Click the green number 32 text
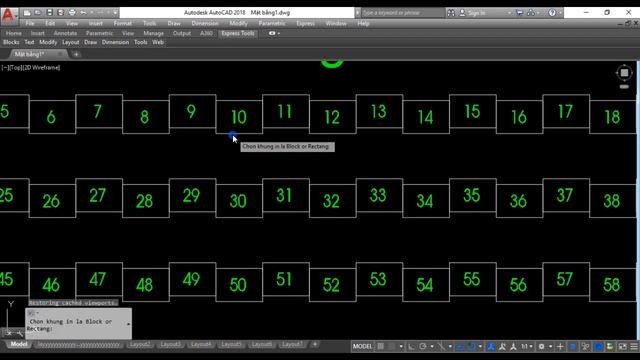This screenshot has width=640, height=360. [331, 201]
